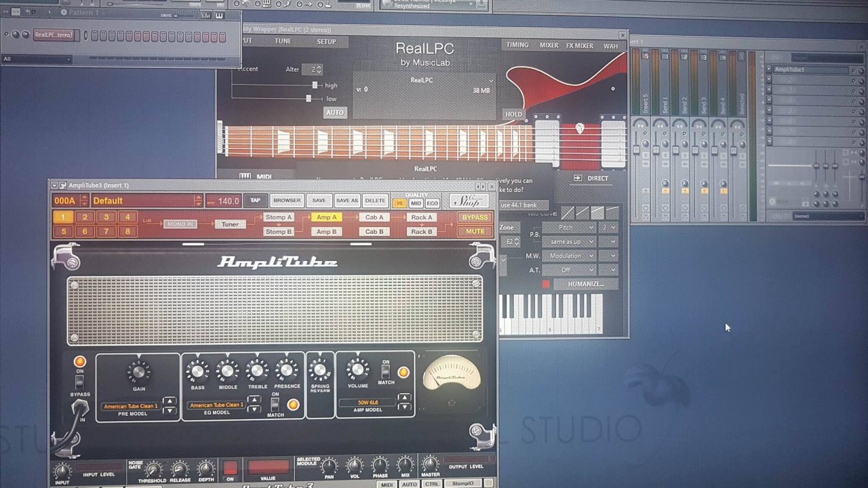Select next Pre Model with down arrow
Screen dimensions: 868x488
pos(169,410)
